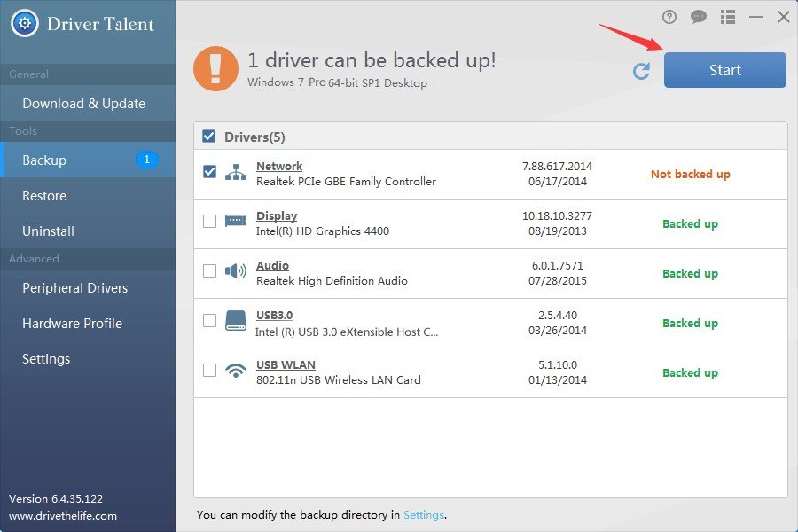Click the Start backup button
Image resolution: width=798 pixels, height=532 pixels.
[x=724, y=70]
